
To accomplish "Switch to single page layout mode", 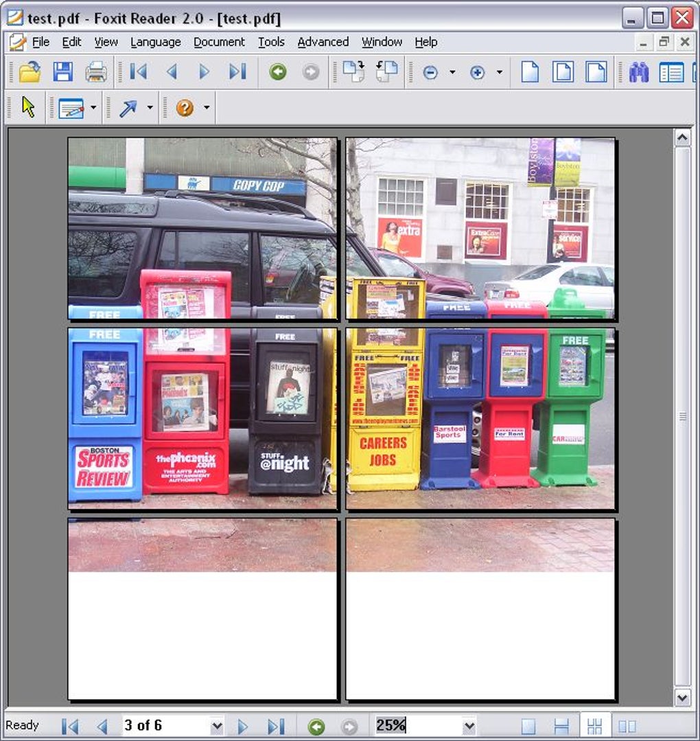I will 528,726.
